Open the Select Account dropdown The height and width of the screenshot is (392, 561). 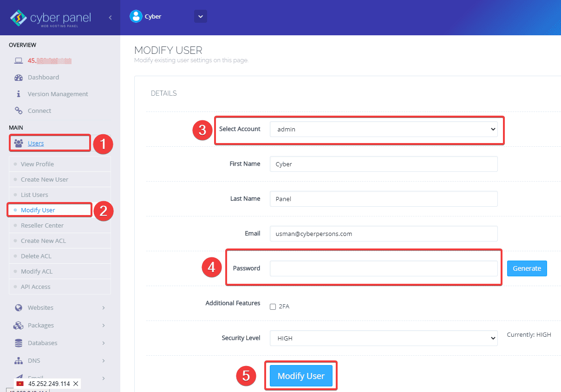383,129
